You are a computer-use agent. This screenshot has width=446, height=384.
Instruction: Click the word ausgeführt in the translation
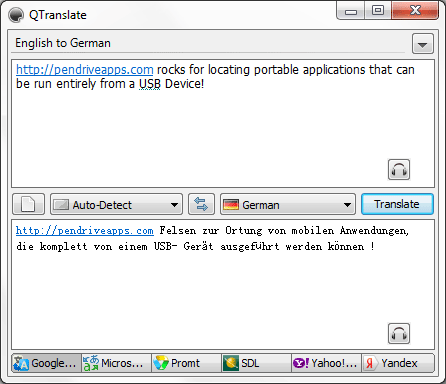pos(250,246)
